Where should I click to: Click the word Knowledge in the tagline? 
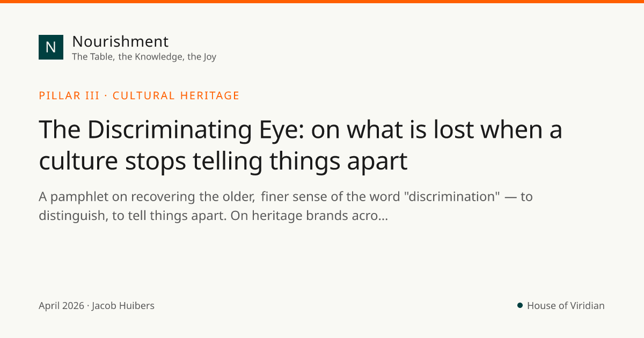tap(158, 57)
